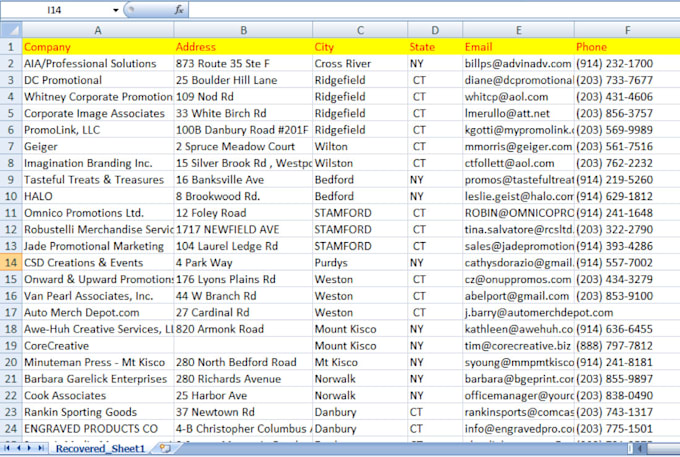
Task: Select cell CoreCreative
Action: 98,346
